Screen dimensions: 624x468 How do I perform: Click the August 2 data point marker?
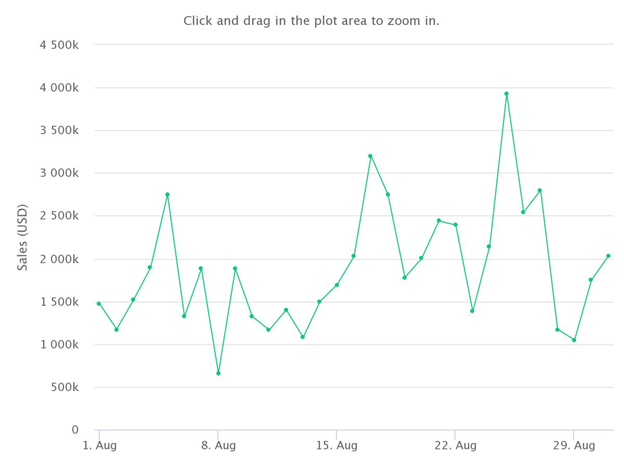click(x=116, y=330)
